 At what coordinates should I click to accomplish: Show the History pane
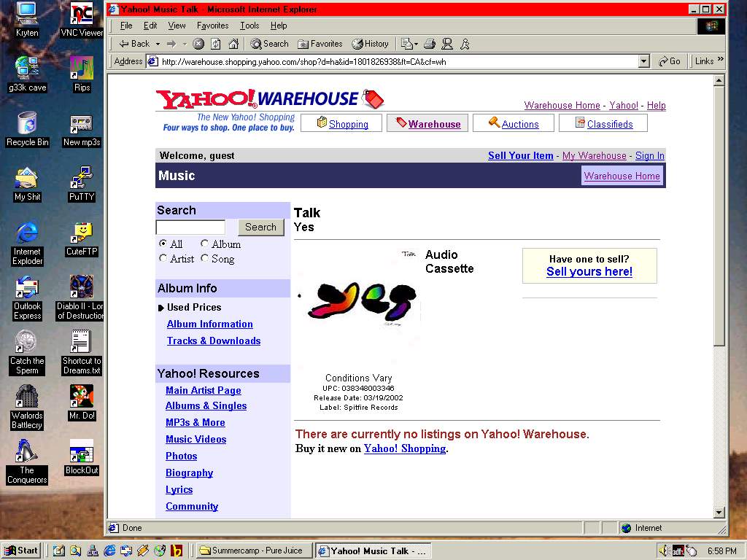pyautogui.click(x=370, y=44)
